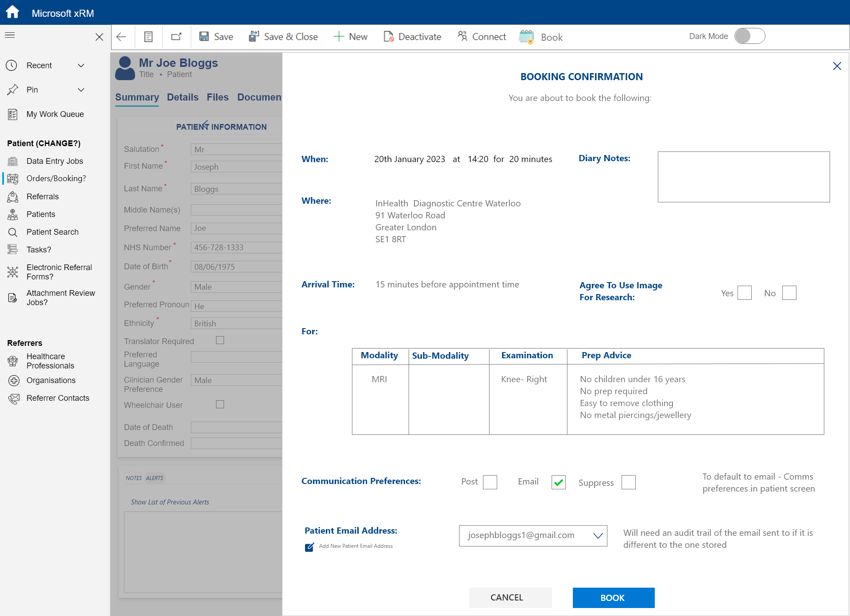
Task: Tick the Suppress communication checkbox
Action: (x=628, y=482)
